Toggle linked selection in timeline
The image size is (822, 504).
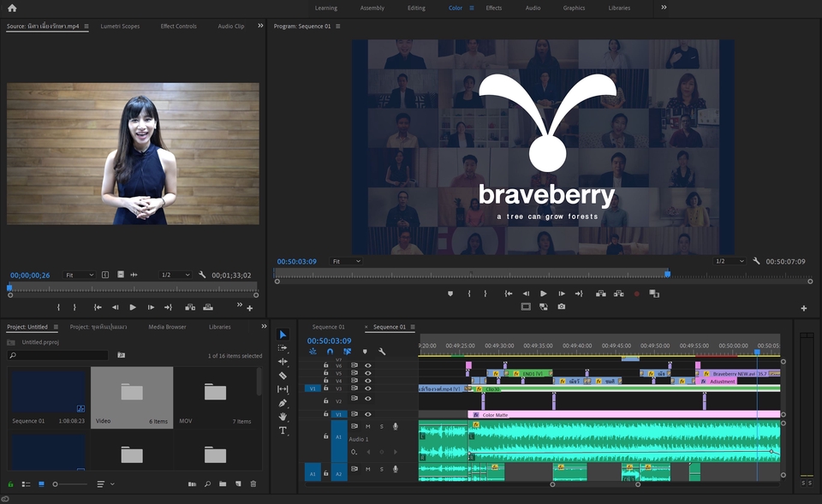347,352
